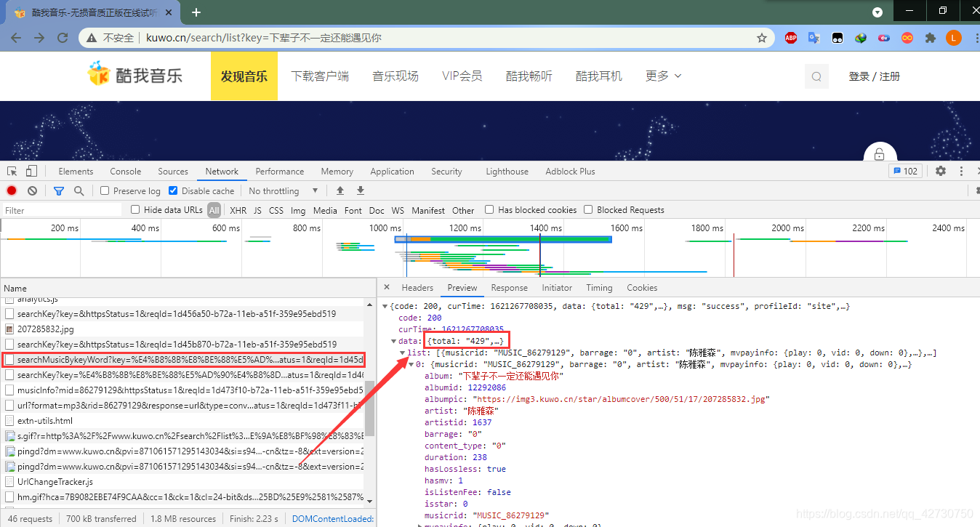Uncheck the Disable cache checkbox

(173, 190)
